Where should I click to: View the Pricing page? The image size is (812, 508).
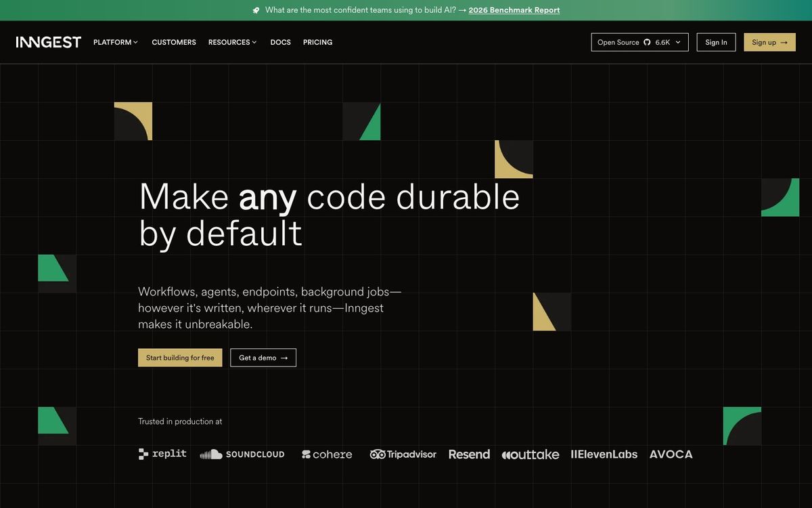(318, 42)
